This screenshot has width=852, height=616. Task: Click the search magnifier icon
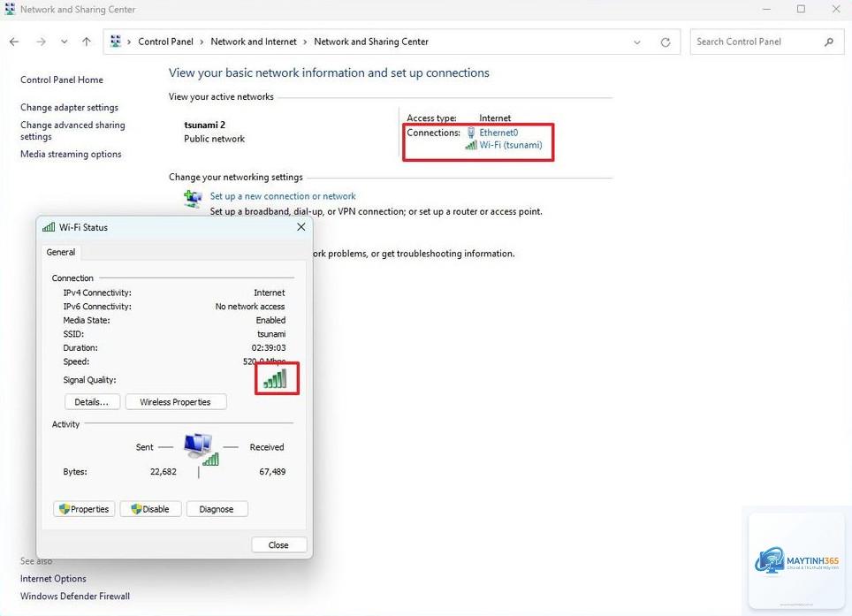click(x=829, y=42)
